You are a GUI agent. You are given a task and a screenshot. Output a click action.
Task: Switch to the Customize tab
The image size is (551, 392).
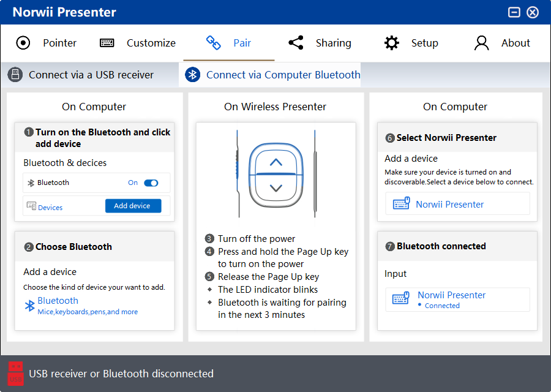(x=138, y=43)
